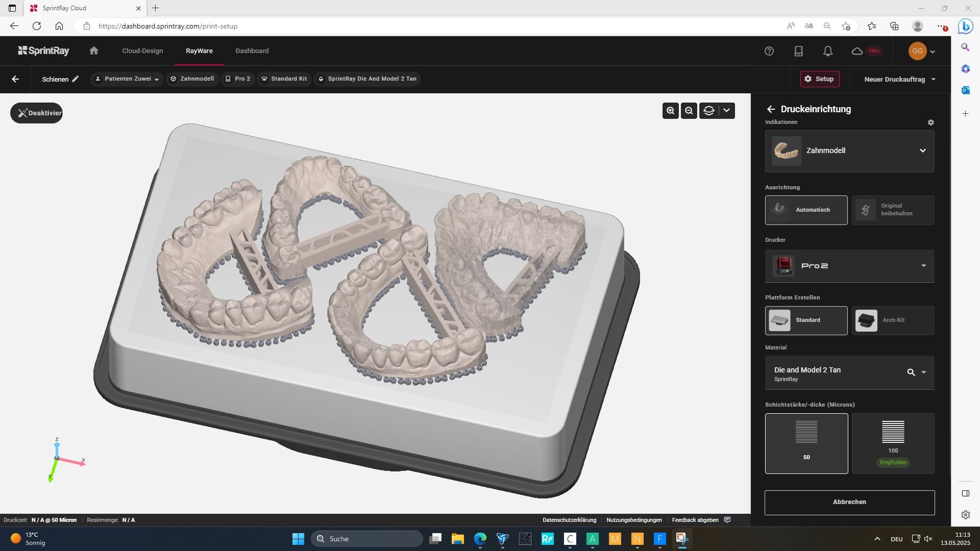Screen dimensions: 980x551
Task: Select Standard platform
Action: coord(806,320)
